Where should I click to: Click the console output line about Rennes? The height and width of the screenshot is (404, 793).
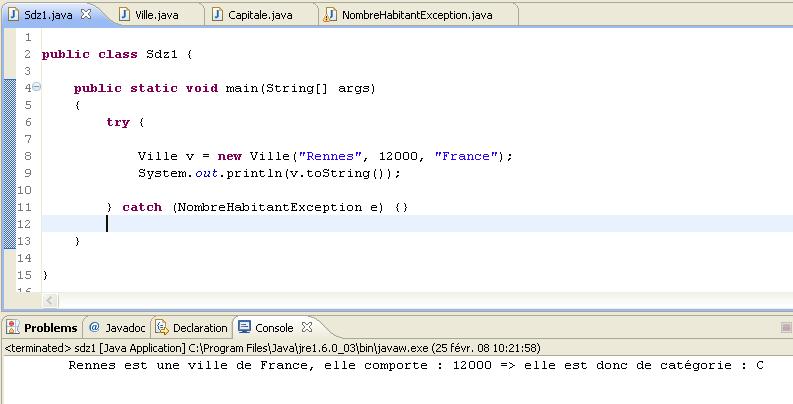pyautogui.click(x=416, y=365)
